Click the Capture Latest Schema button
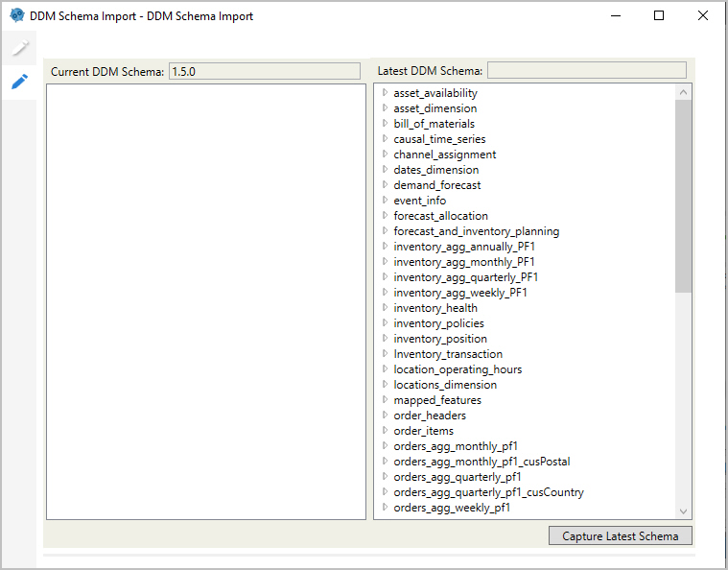Viewport: 728px width, 570px height. (x=621, y=535)
